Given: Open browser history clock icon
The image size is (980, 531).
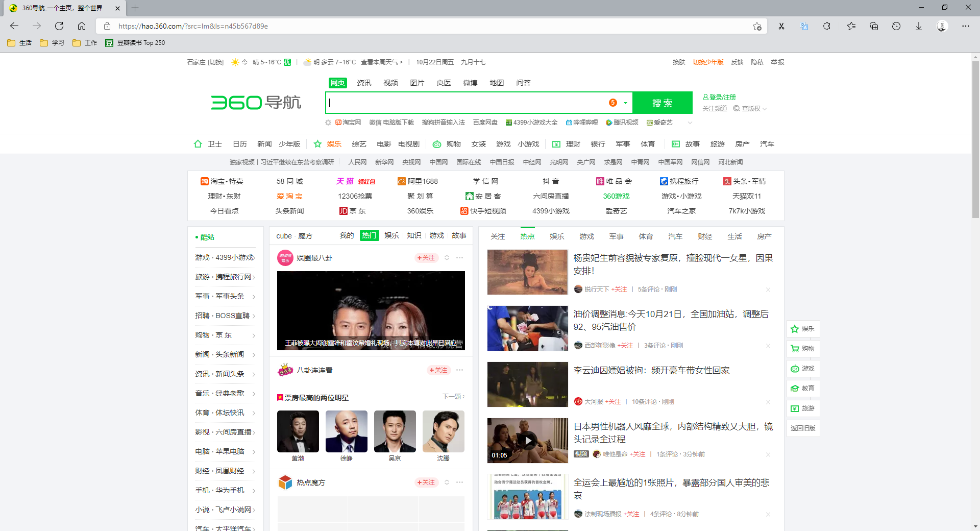Looking at the screenshot, I should [x=896, y=26].
